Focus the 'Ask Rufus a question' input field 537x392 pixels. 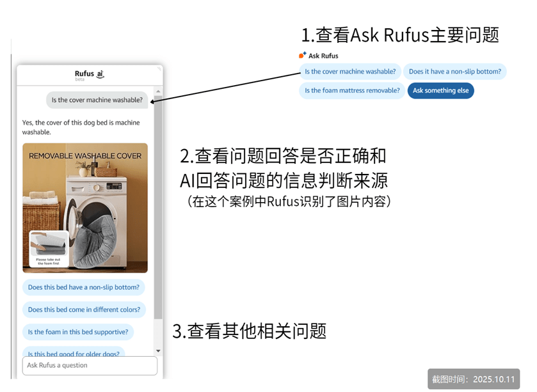pyautogui.click(x=90, y=365)
